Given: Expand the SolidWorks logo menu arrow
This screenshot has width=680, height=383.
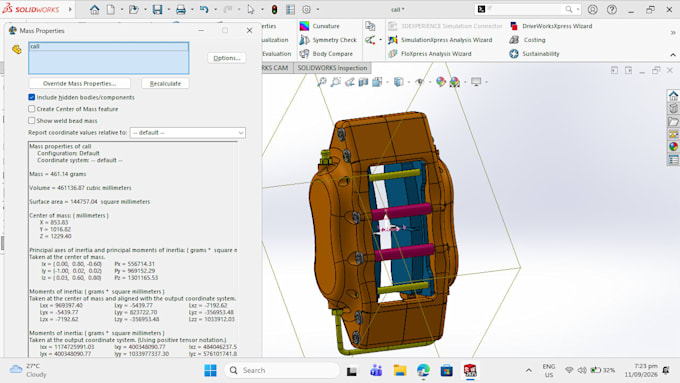Looking at the screenshot, I should tap(70, 9).
